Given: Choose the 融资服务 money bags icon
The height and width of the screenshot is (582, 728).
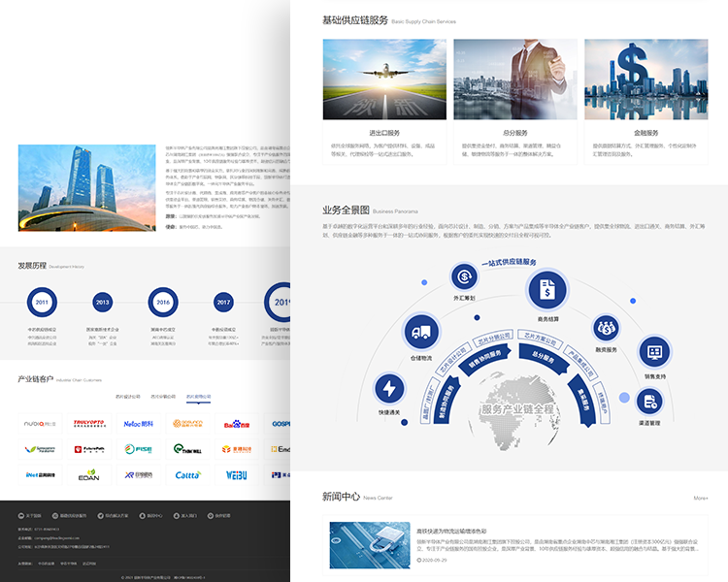Looking at the screenshot, I should (606, 328).
